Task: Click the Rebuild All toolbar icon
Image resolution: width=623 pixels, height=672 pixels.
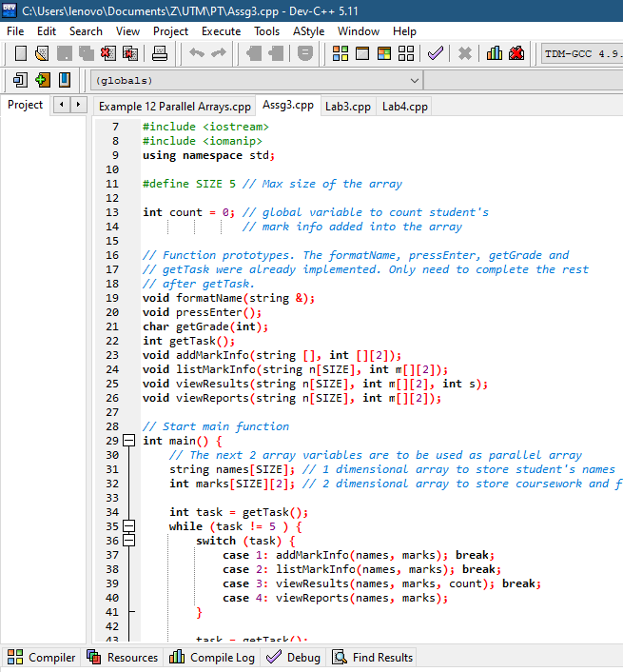Action: (406, 53)
